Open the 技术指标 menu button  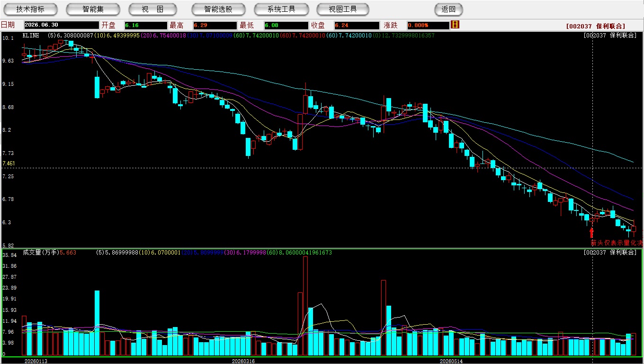pyautogui.click(x=30, y=9)
